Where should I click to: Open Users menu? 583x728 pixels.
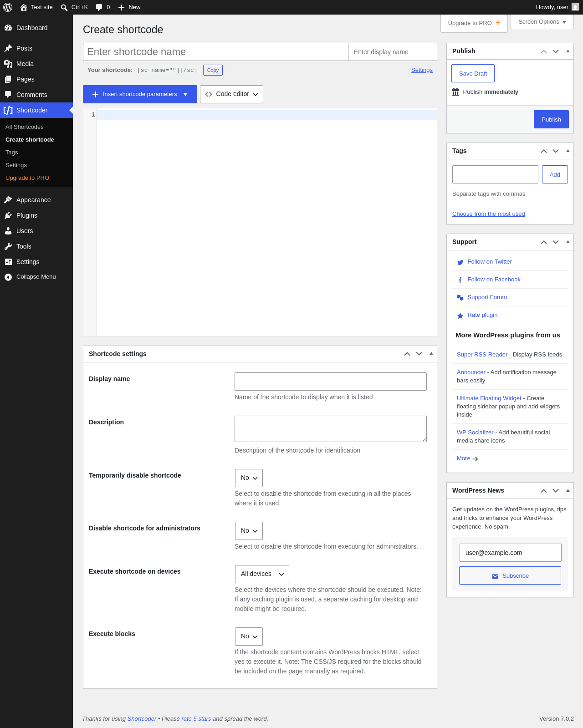click(x=36, y=231)
